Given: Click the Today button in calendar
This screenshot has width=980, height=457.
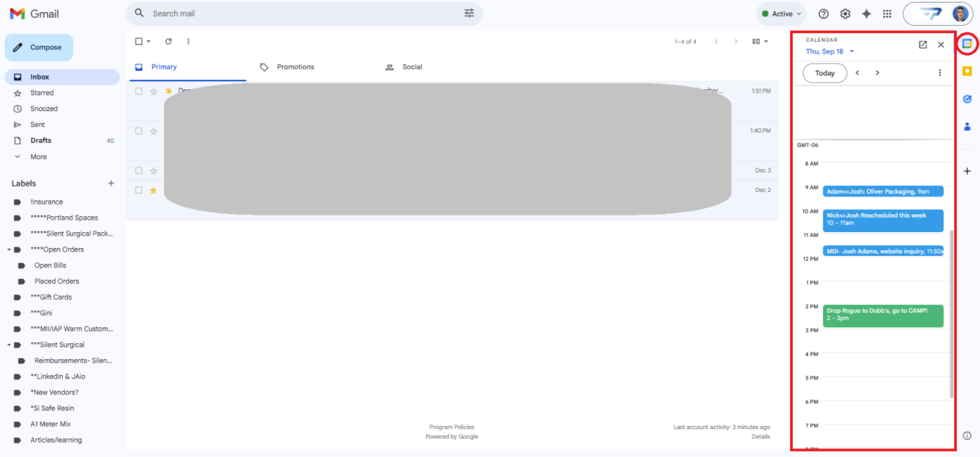Looking at the screenshot, I should pos(824,73).
